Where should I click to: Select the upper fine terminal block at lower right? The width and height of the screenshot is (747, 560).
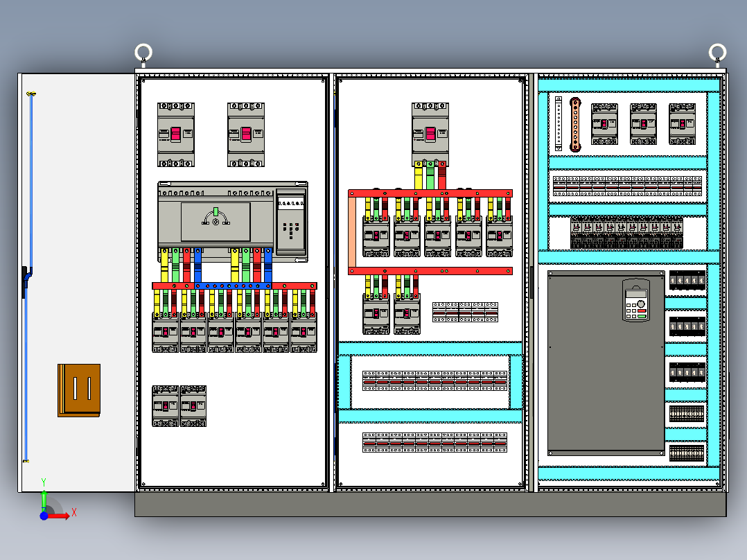687,414
